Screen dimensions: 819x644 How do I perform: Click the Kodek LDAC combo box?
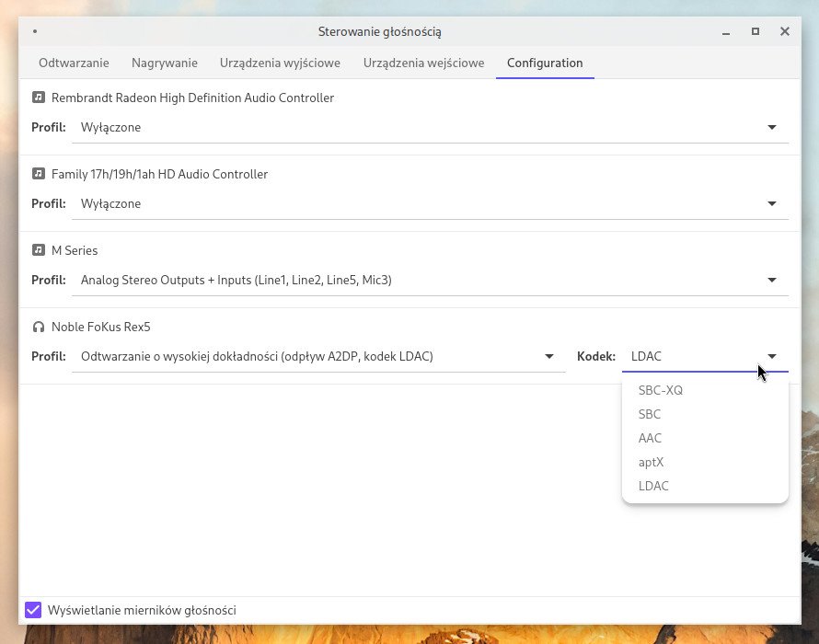tap(705, 356)
